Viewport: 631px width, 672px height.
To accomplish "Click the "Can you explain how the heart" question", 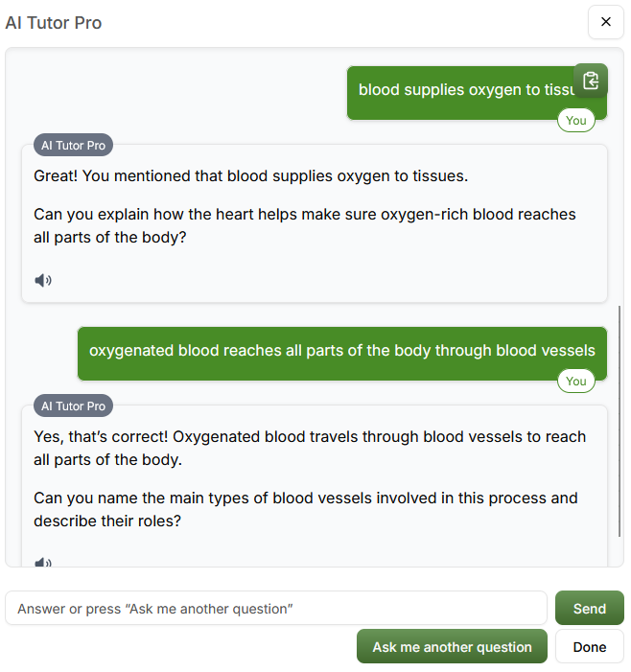I will (304, 226).
